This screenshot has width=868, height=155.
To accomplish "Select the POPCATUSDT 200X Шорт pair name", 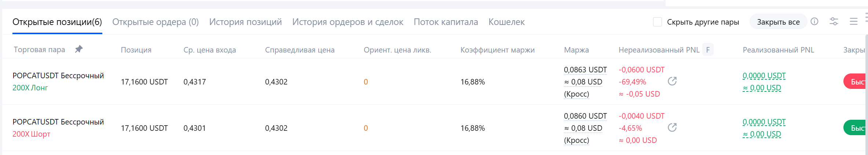I will pyautogui.click(x=58, y=122).
